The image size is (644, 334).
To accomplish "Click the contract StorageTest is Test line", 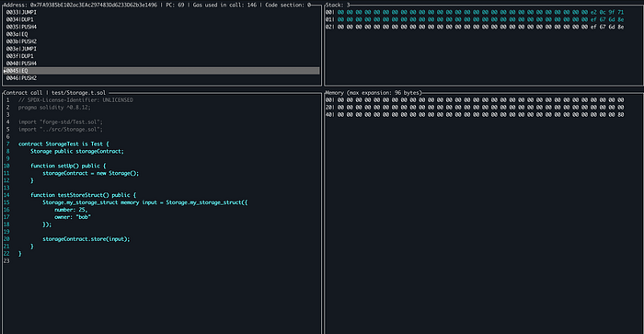I will click(x=63, y=144).
